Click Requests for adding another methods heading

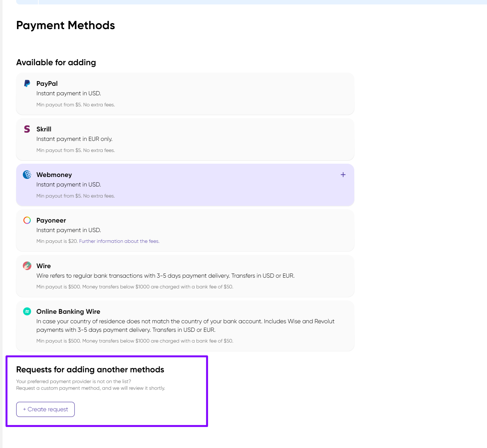(90, 369)
